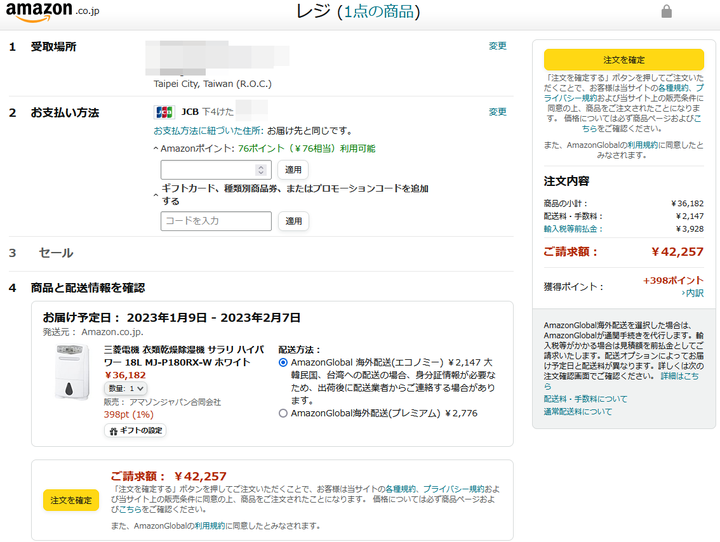
Task: Open プライバシー規約 link in the bottom box
Action: [453, 489]
